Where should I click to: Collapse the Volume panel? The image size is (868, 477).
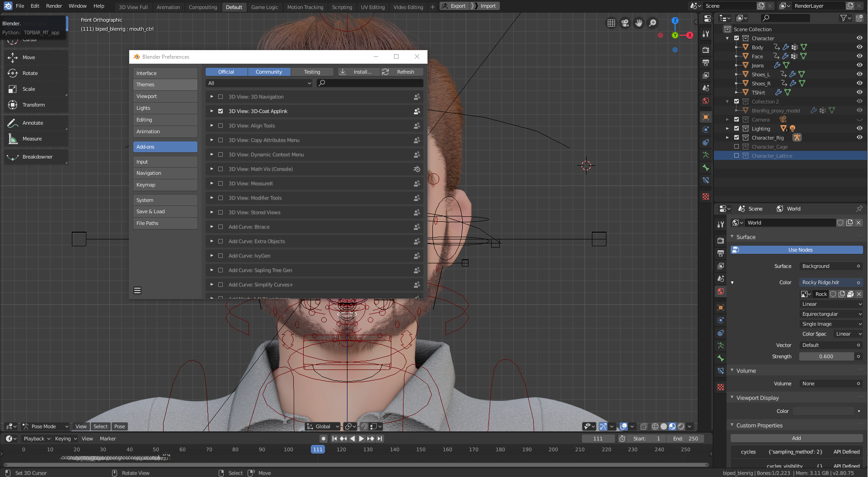click(732, 370)
